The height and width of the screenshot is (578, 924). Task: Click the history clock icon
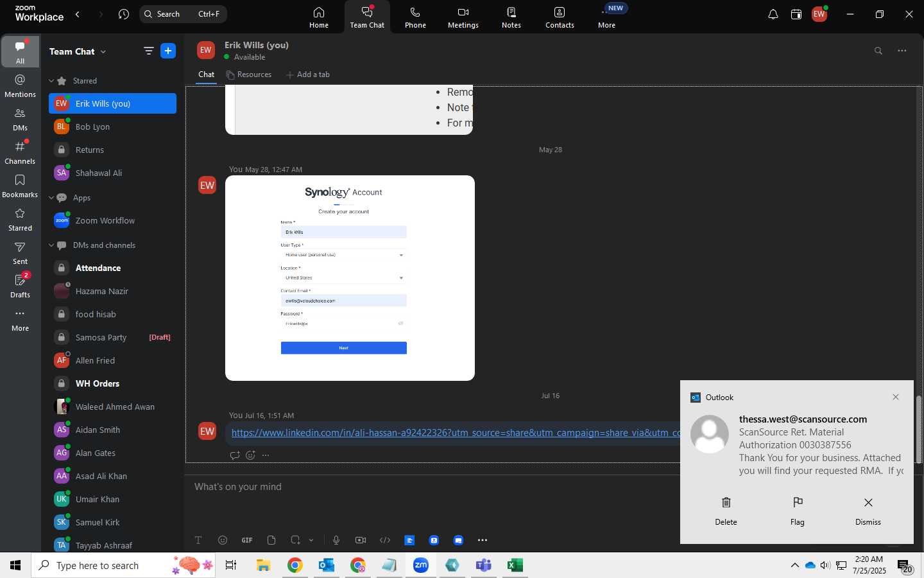click(124, 14)
